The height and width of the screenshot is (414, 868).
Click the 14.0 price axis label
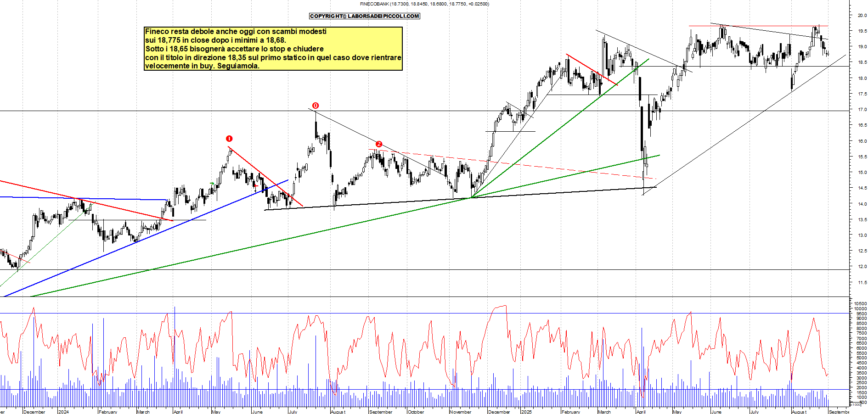[862, 204]
